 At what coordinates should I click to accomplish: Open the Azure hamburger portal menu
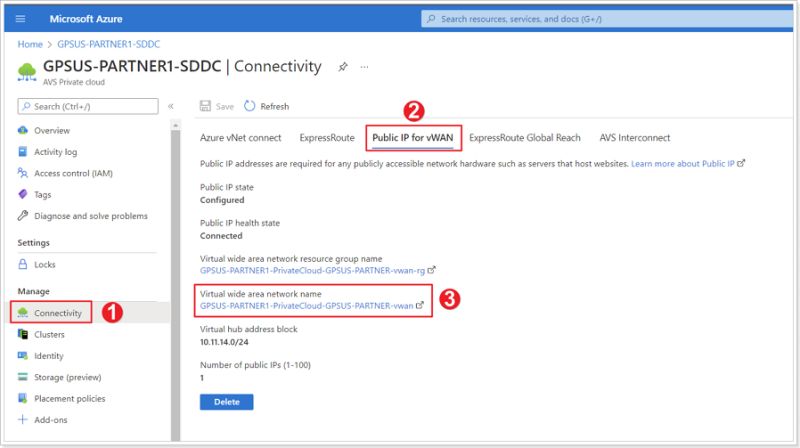[20, 19]
